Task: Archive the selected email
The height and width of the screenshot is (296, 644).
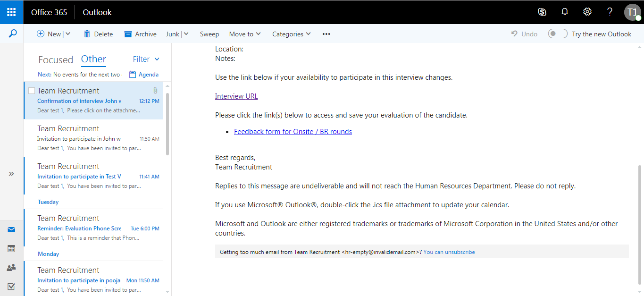Action: point(140,34)
